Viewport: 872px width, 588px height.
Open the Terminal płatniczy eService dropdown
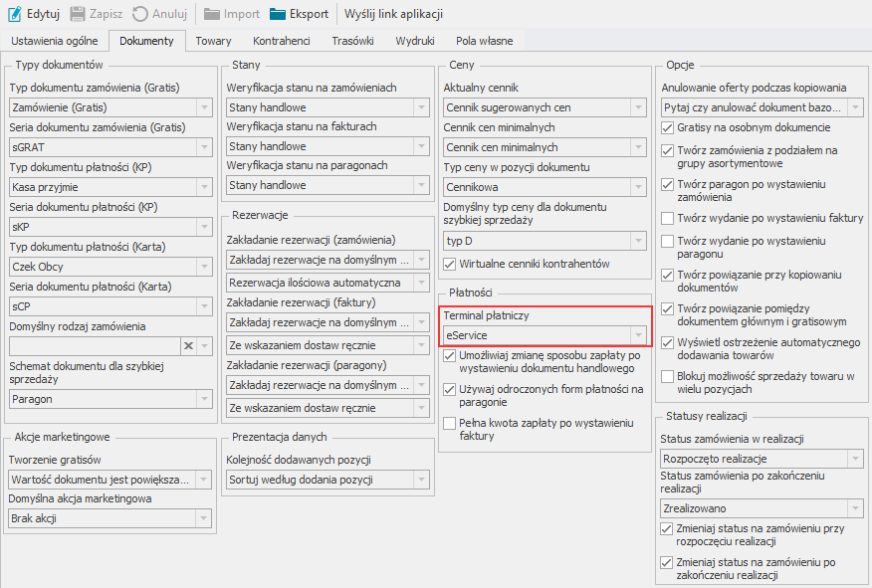[638, 335]
